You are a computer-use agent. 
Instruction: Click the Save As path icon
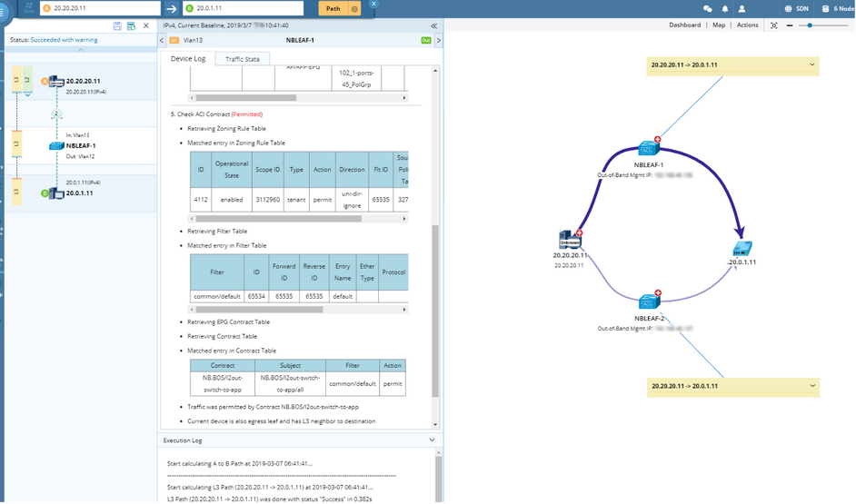pyautogui.click(x=131, y=25)
